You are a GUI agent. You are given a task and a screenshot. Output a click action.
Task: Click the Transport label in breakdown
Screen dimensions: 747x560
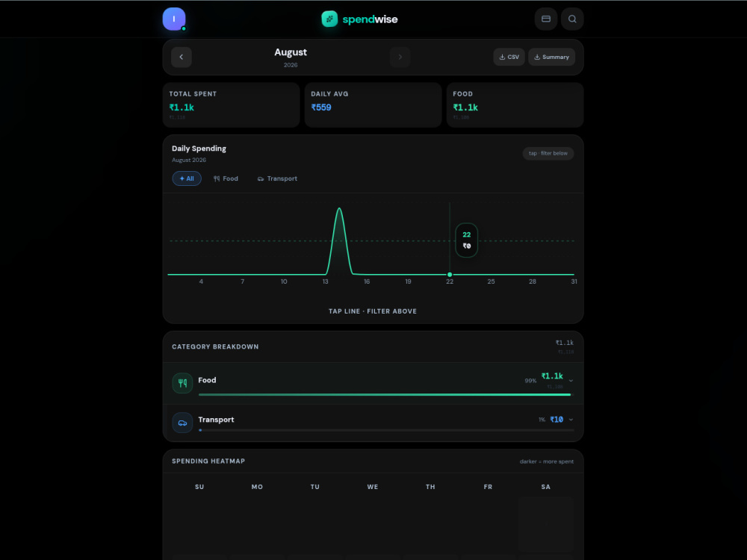[217, 420]
